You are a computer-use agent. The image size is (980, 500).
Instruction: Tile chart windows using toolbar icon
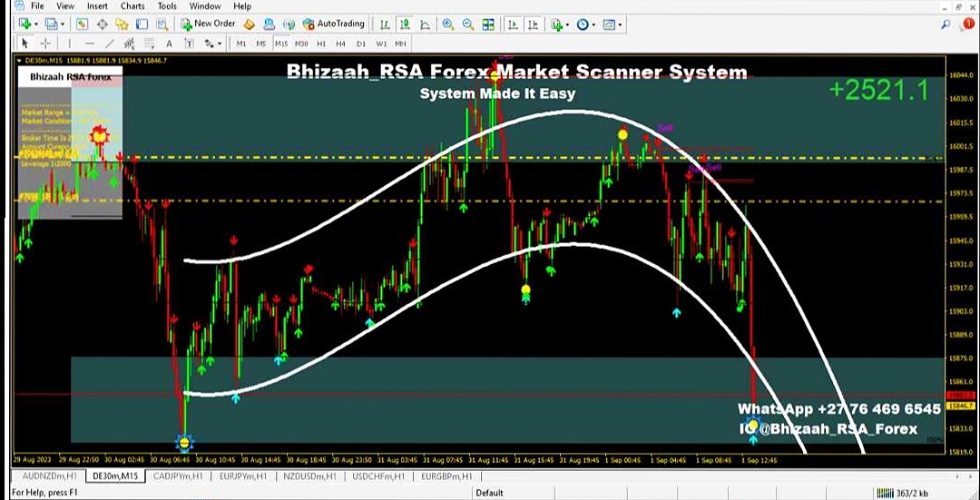click(488, 25)
